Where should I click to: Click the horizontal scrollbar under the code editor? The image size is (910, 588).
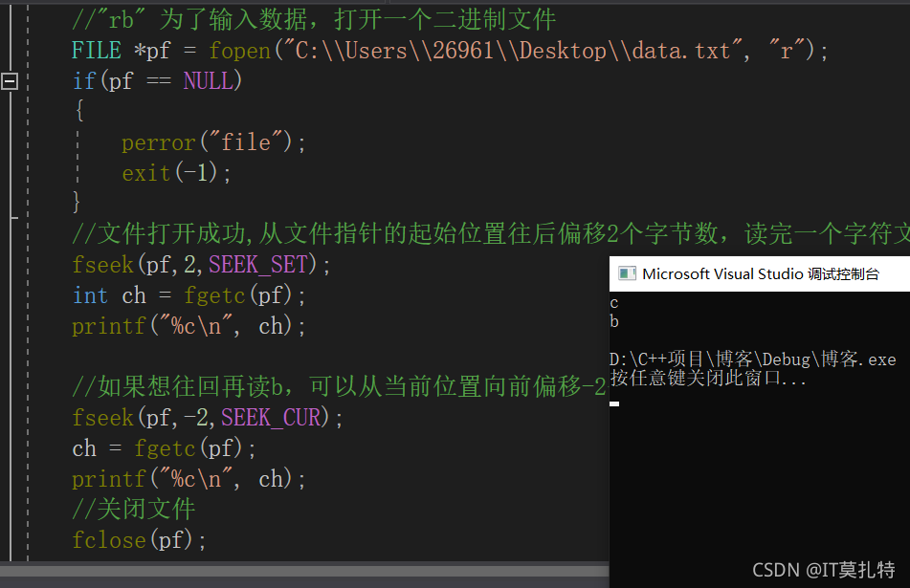[304, 571]
